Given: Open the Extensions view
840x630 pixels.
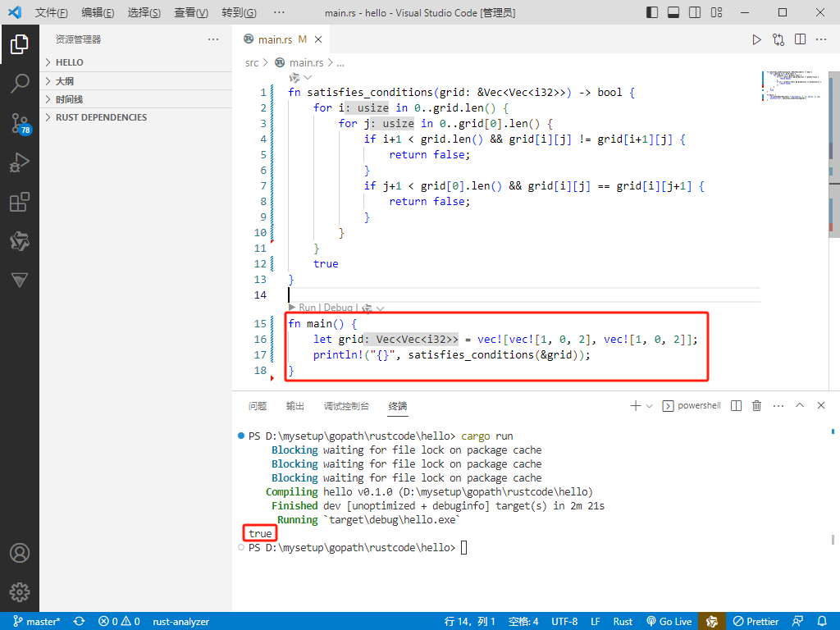Looking at the screenshot, I should [20, 202].
